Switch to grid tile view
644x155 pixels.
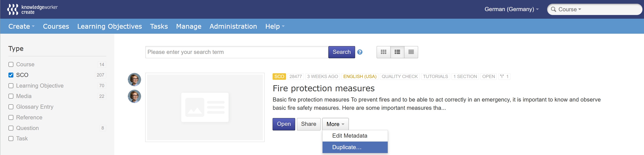[383, 52]
